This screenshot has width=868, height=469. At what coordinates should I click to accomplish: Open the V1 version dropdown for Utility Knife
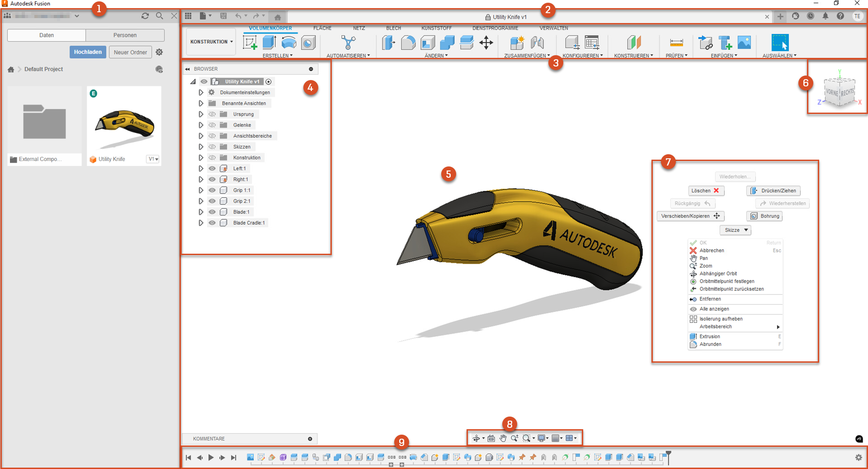[153, 159]
